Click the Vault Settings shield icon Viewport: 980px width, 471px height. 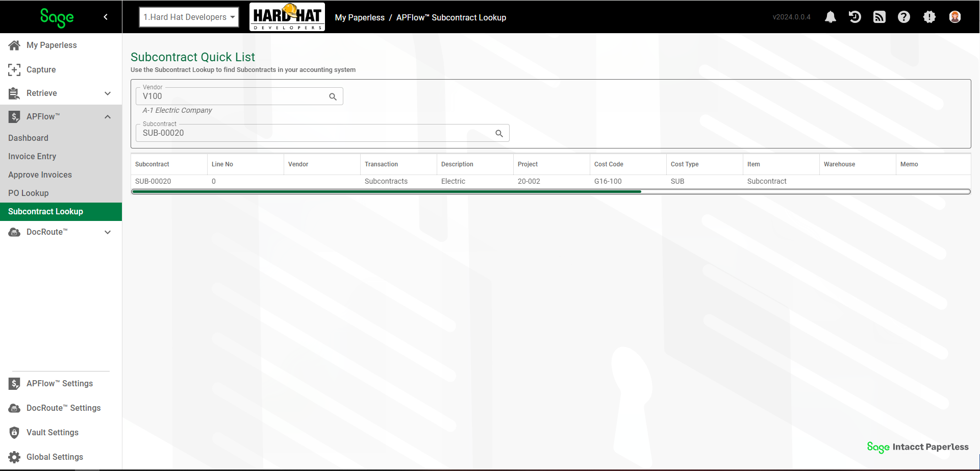tap(14, 433)
